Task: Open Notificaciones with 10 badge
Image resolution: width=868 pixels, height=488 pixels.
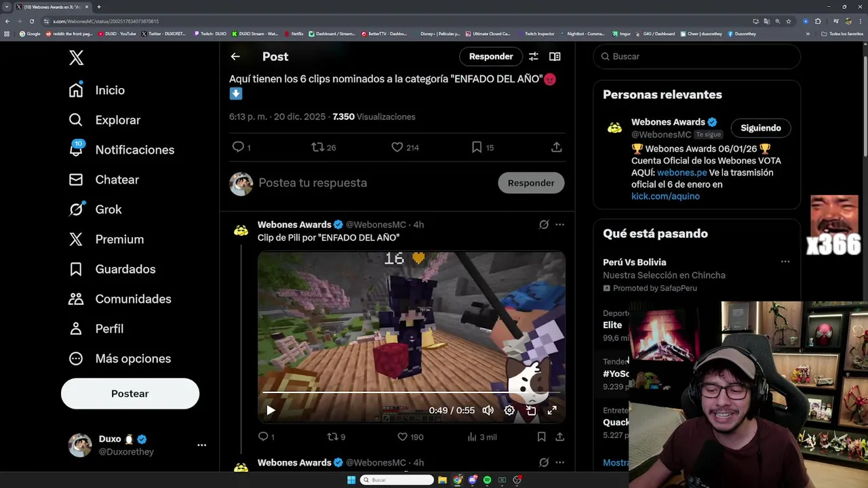Action: coord(121,150)
